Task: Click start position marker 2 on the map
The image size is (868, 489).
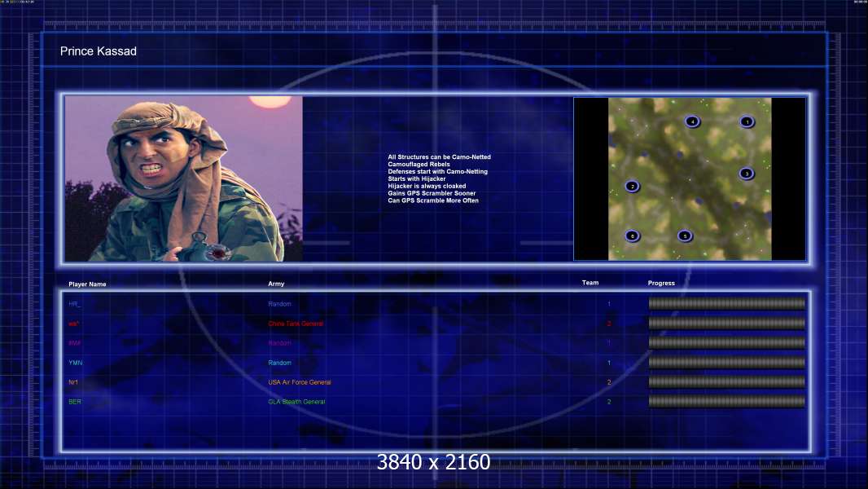Action: point(632,186)
